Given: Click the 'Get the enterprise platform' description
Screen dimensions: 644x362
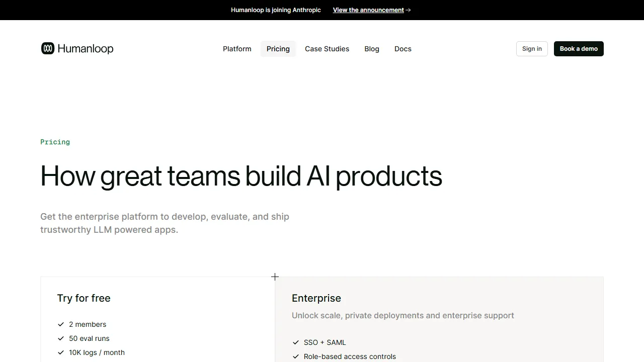Looking at the screenshot, I should [165, 223].
